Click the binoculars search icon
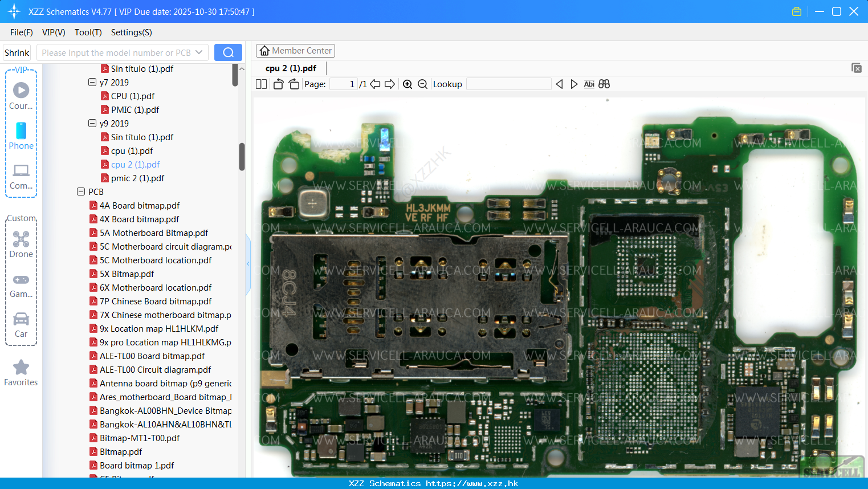The height and width of the screenshot is (489, 868). click(x=604, y=84)
